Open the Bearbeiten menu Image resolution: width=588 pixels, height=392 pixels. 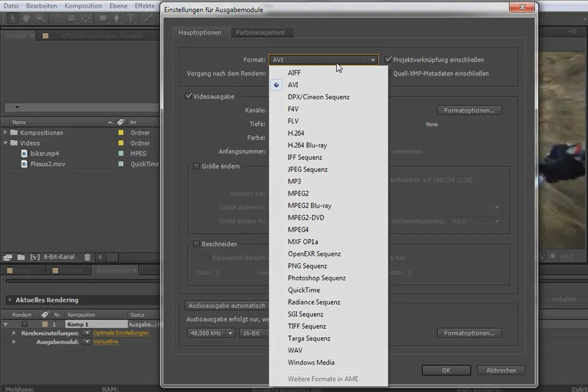(x=41, y=6)
